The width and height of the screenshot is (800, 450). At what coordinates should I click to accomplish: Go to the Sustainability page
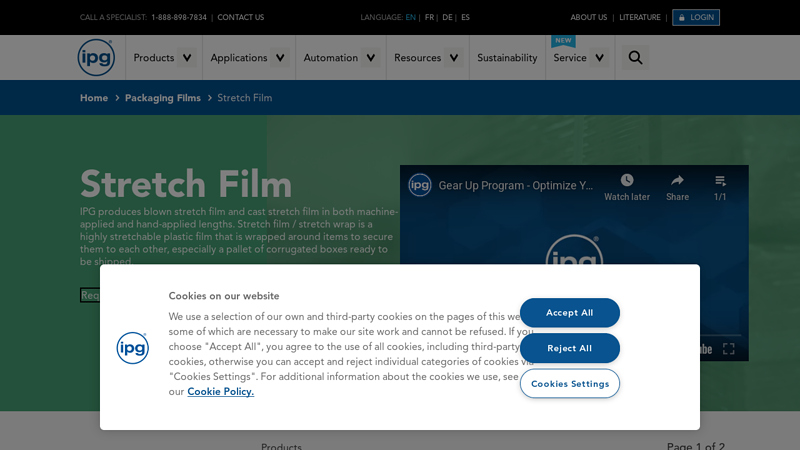[507, 58]
